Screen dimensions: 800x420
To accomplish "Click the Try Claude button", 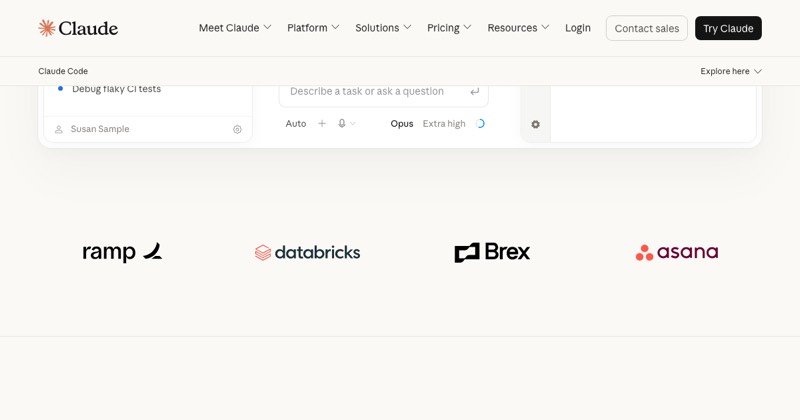I will tap(728, 28).
